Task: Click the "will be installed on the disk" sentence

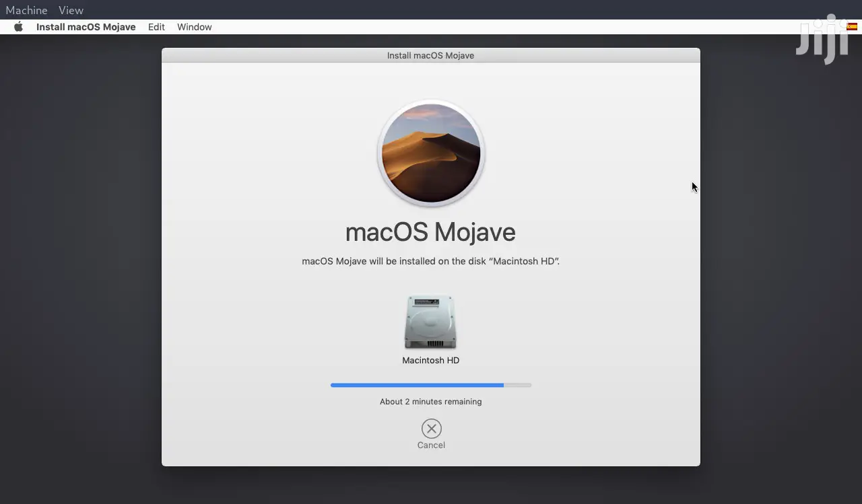Action: point(431,261)
